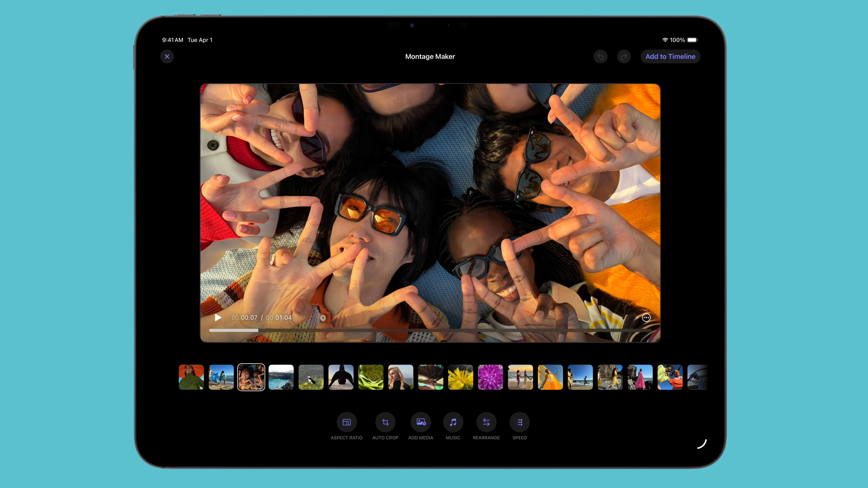Open Add Media to insert more clips

[x=421, y=422]
